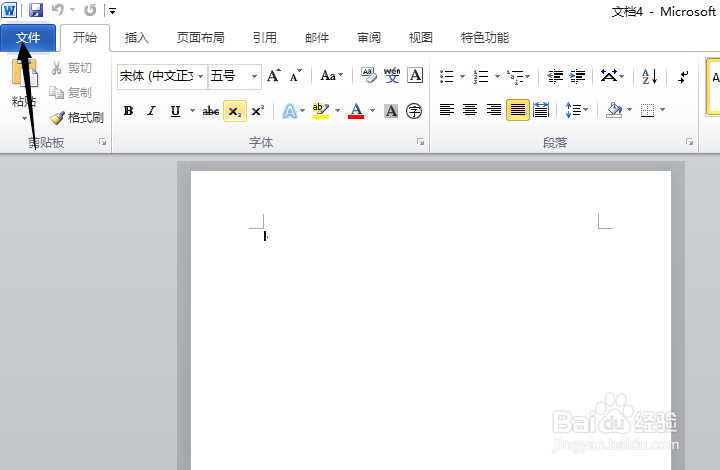Toggle Bold formatting
The height and width of the screenshot is (470, 720).
click(x=129, y=111)
